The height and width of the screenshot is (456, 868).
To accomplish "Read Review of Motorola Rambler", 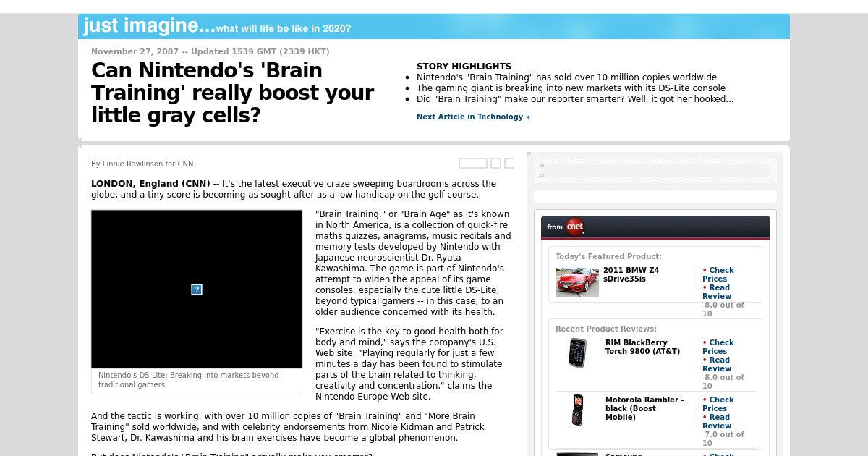I will tap(717, 421).
